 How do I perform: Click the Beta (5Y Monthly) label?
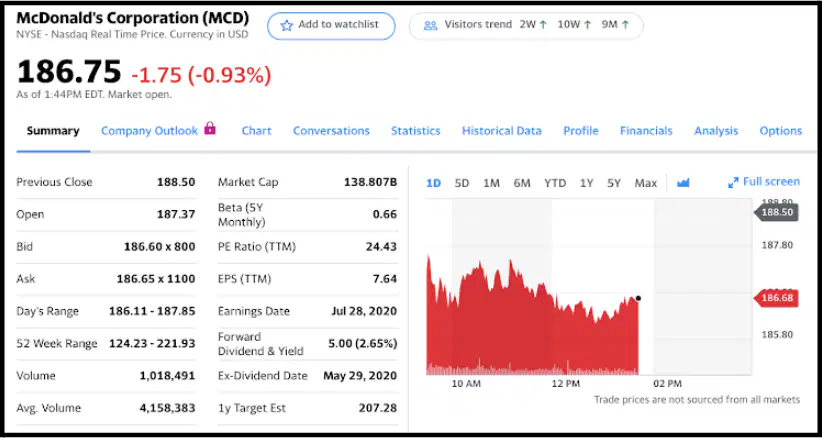pos(242,215)
